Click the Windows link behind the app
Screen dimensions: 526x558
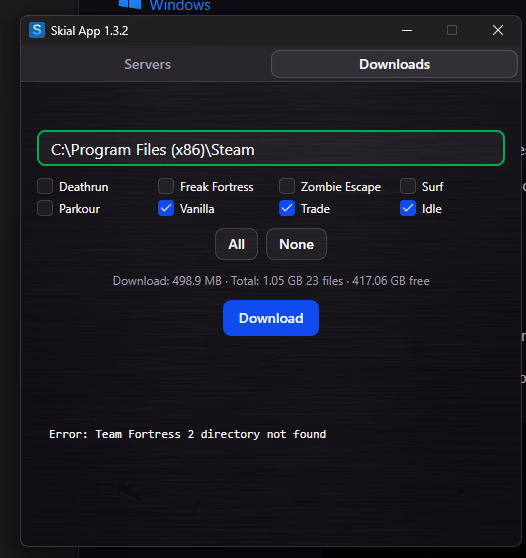coord(180,5)
